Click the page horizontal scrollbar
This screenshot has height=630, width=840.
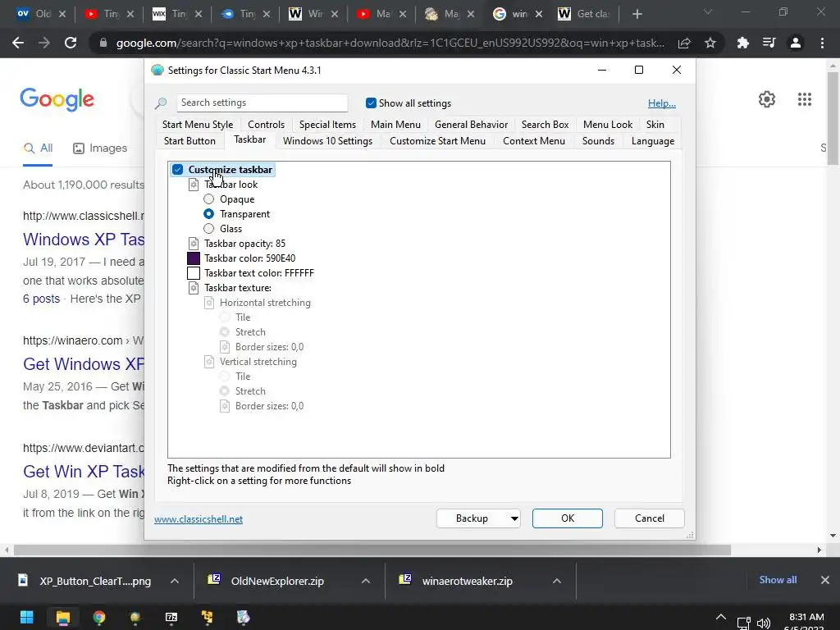click(x=372, y=550)
